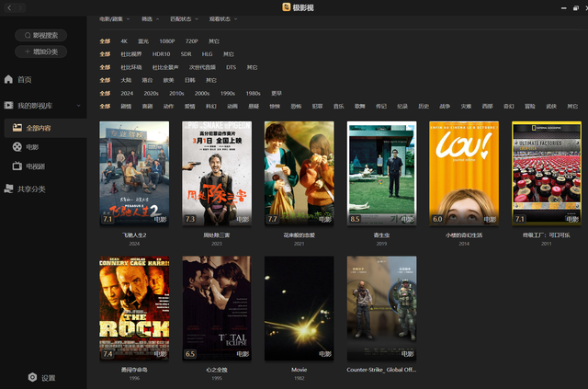Screen dimensions: 588x389
Task: Open the 首页 home icon
Action: pos(8,79)
